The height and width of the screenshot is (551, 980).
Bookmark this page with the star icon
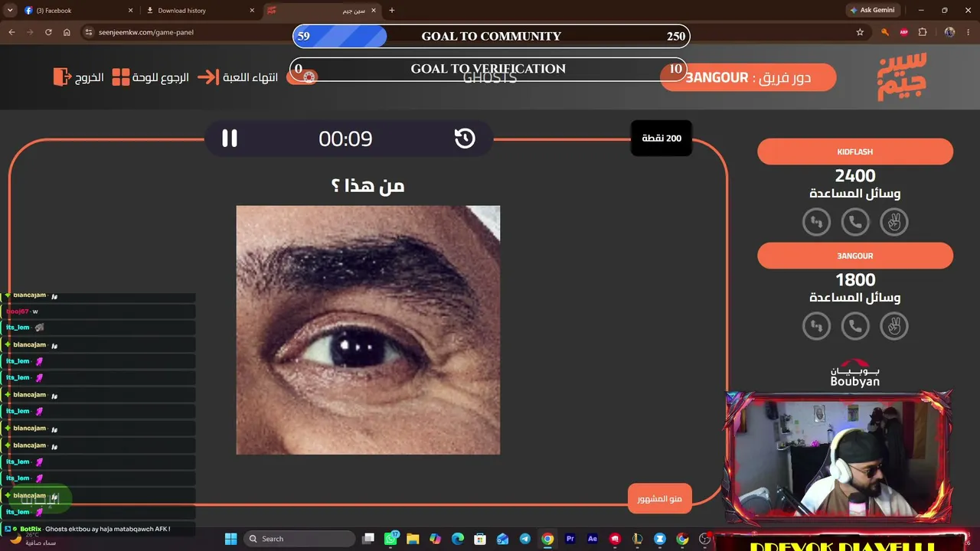click(860, 32)
